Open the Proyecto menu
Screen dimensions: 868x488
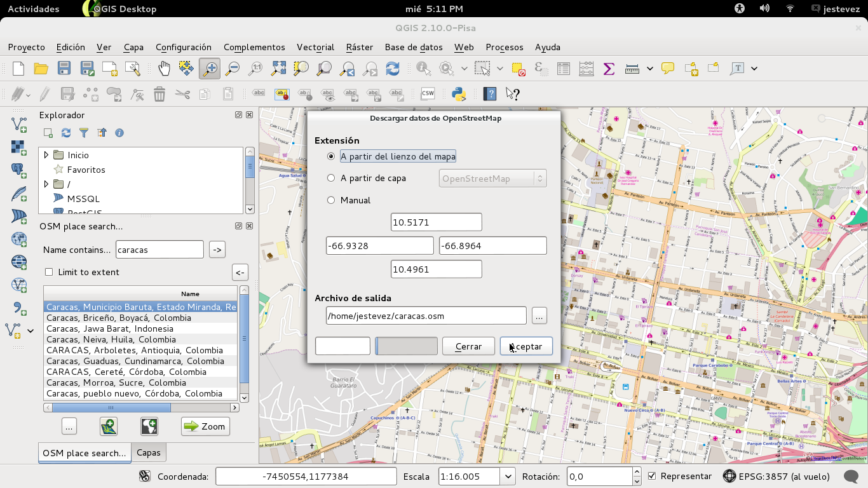point(27,47)
